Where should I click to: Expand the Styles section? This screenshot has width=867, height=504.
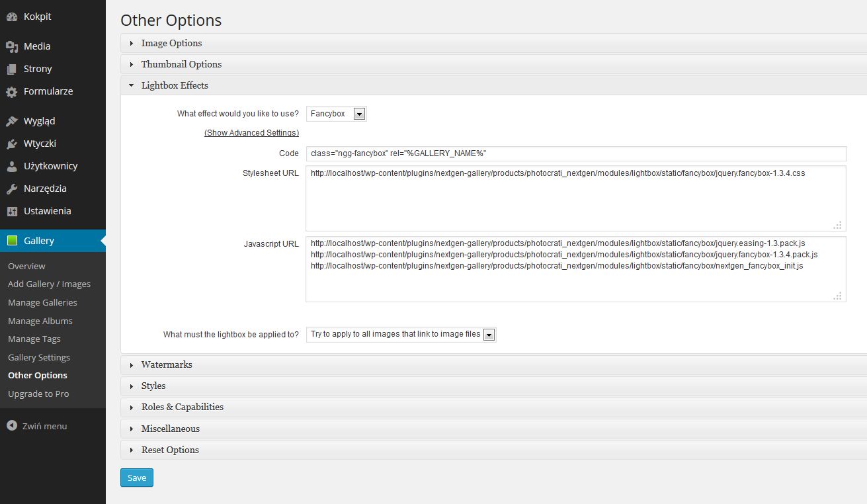click(x=493, y=386)
